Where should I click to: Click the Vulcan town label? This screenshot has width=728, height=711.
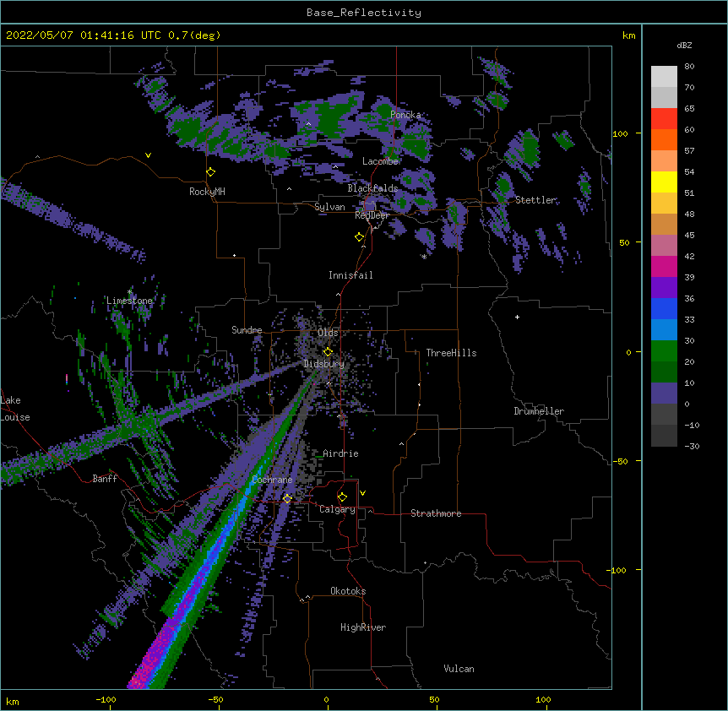pos(459,669)
